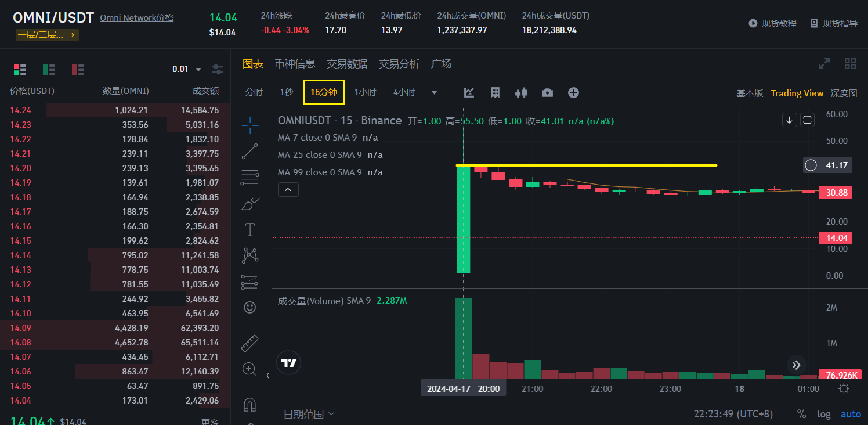Viewport: 868px width, 425px height.
Task: Collapse the moving average indicator legend
Action: [288, 189]
